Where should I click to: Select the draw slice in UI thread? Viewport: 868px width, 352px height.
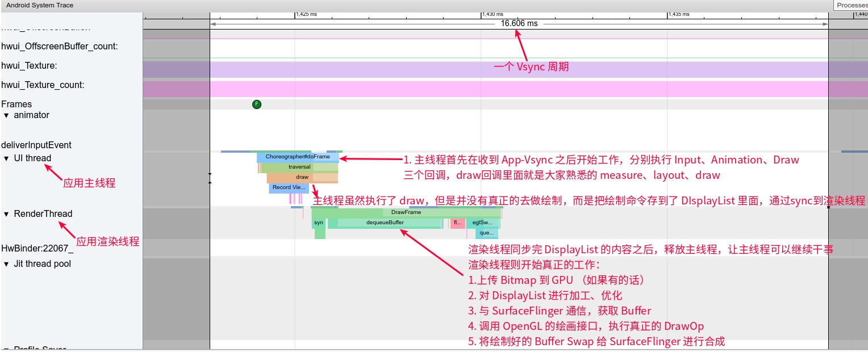[303, 177]
